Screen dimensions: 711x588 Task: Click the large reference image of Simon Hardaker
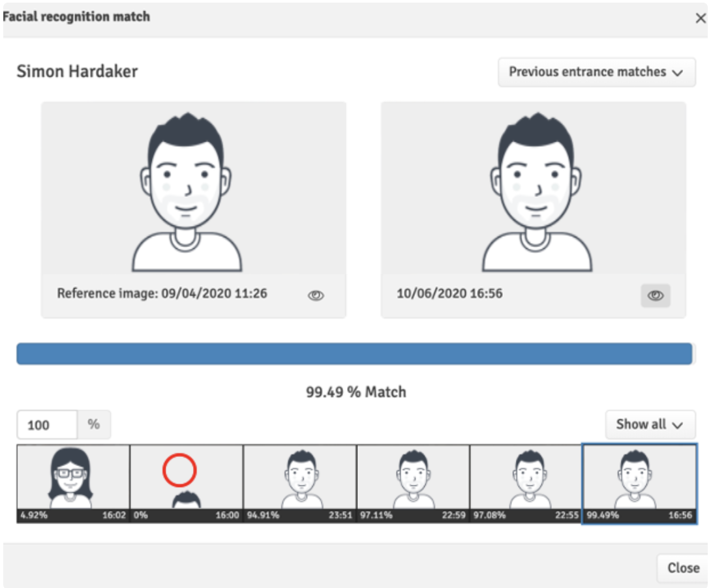(194, 188)
